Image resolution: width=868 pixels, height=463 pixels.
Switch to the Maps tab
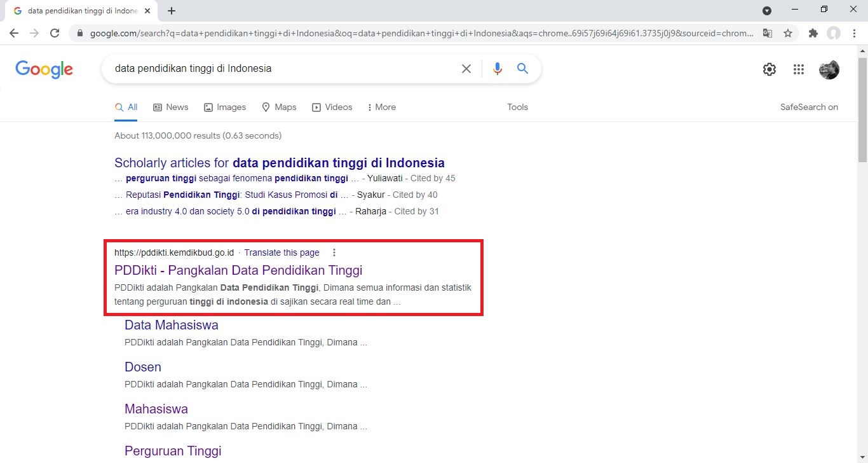point(279,107)
